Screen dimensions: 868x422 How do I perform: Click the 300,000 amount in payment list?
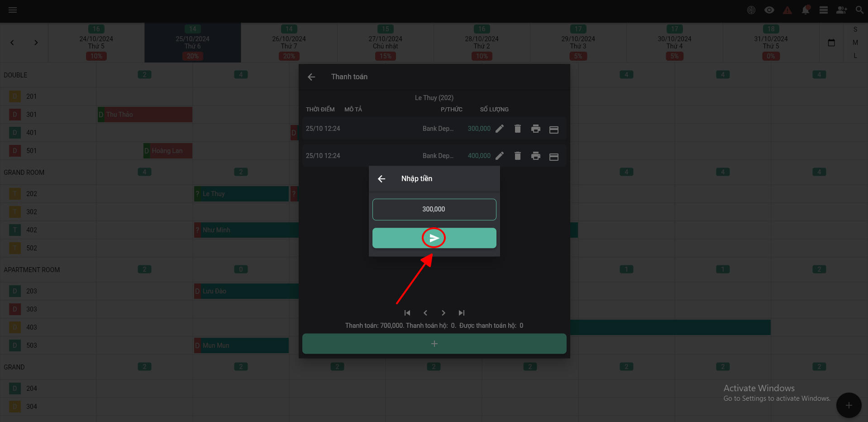coord(479,129)
